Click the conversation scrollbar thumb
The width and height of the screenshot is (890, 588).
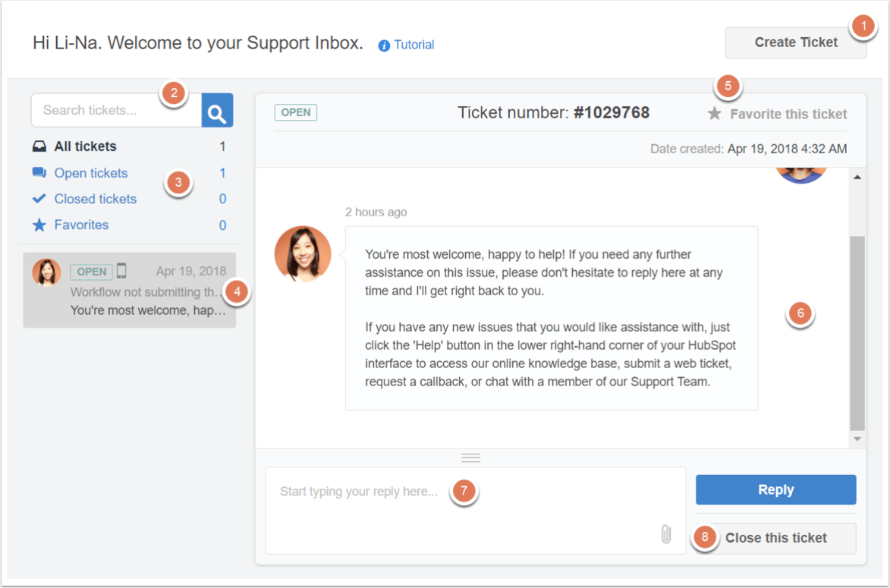[857, 332]
